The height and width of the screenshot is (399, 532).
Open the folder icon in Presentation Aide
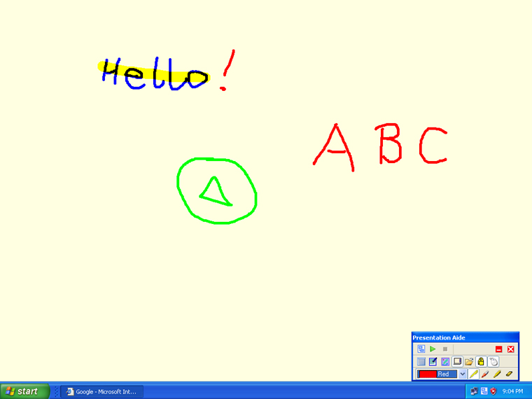(469, 362)
